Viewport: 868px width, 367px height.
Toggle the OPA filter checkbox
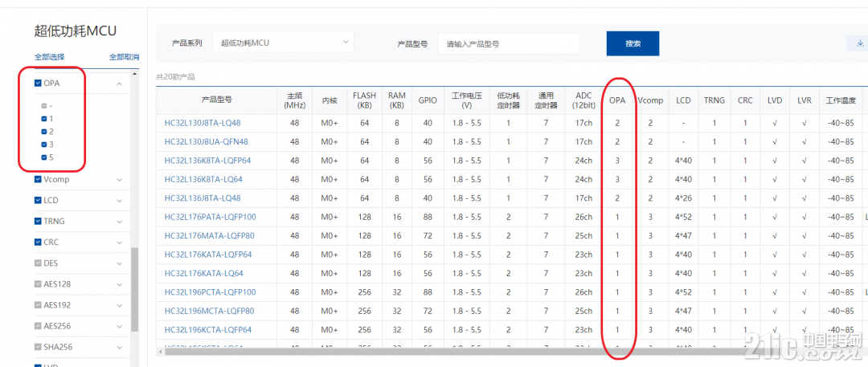tap(38, 84)
